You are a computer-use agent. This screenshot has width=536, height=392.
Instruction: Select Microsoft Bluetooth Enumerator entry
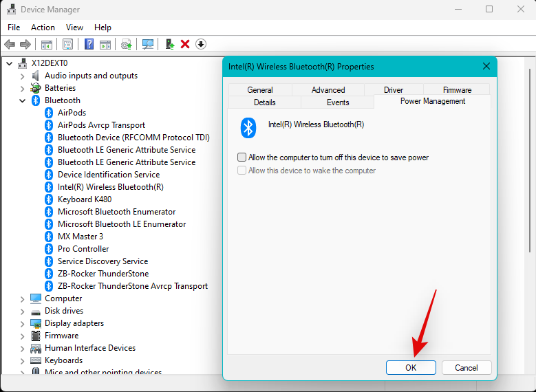coord(116,212)
